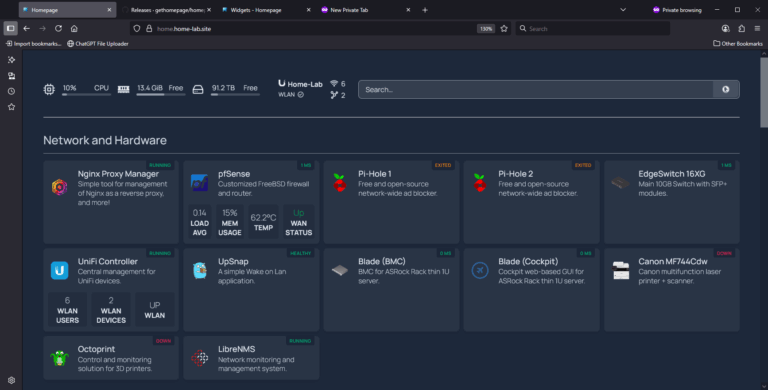Click the WLAN USERS count block
This screenshot has height=390, width=768.
[x=67, y=310]
